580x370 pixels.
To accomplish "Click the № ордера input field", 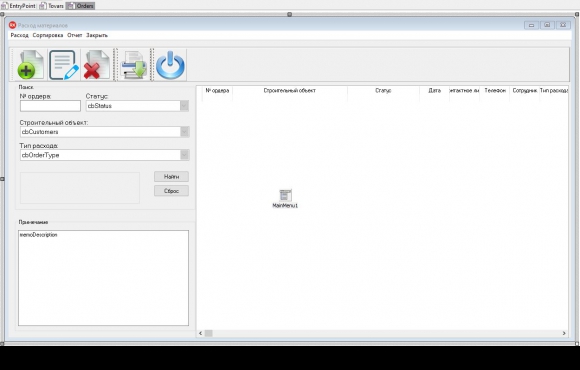I will 50,106.
